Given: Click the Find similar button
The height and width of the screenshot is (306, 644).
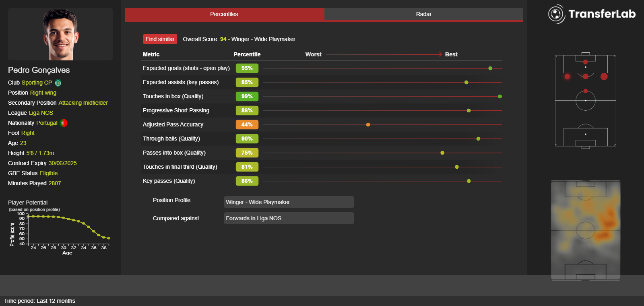Looking at the screenshot, I should (160, 39).
